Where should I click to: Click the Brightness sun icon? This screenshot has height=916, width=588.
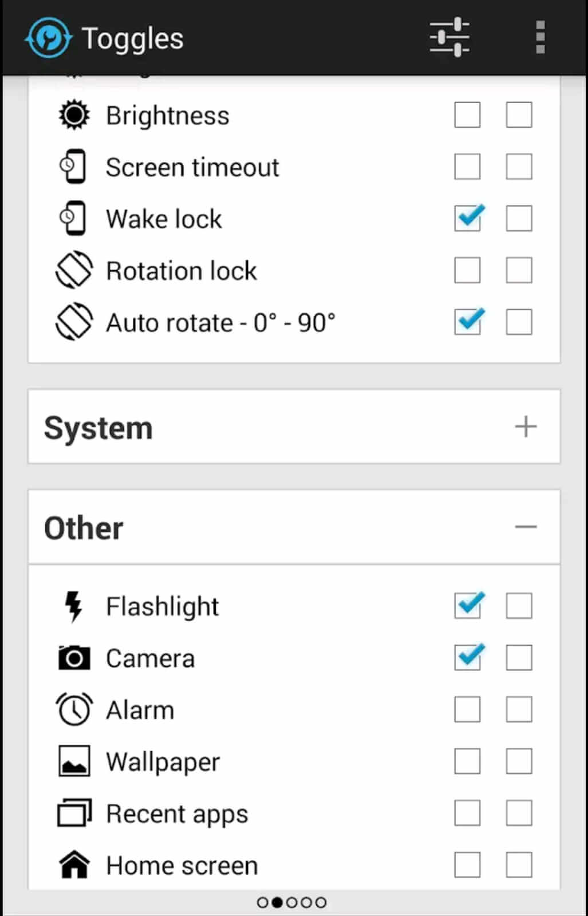73,114
